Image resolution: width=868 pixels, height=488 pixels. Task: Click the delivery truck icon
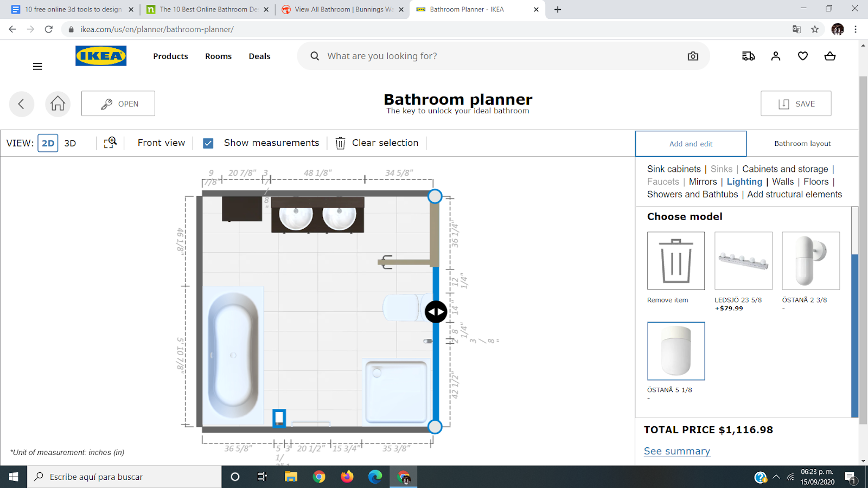[748, 56]
